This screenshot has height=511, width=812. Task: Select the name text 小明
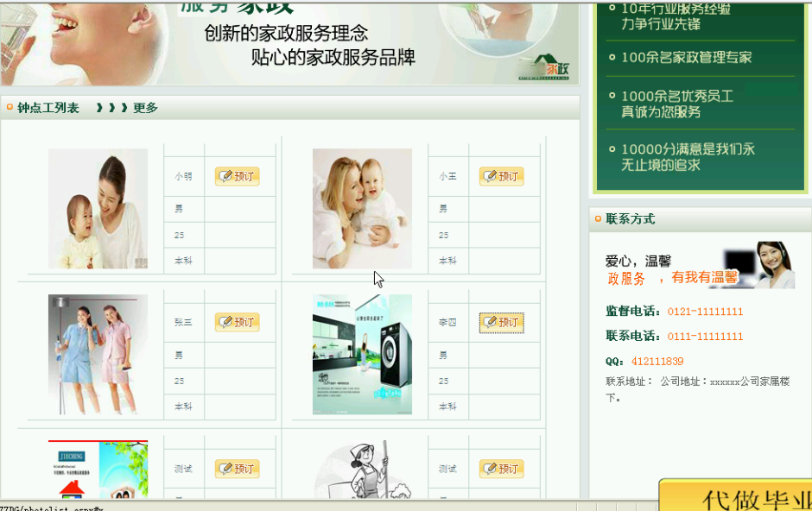183,176
